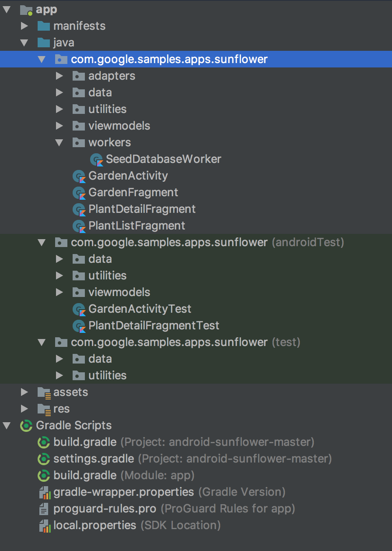Click the local.properties file icon
The width and height of the screenshot is (392, 551).
tap(44, 525)
